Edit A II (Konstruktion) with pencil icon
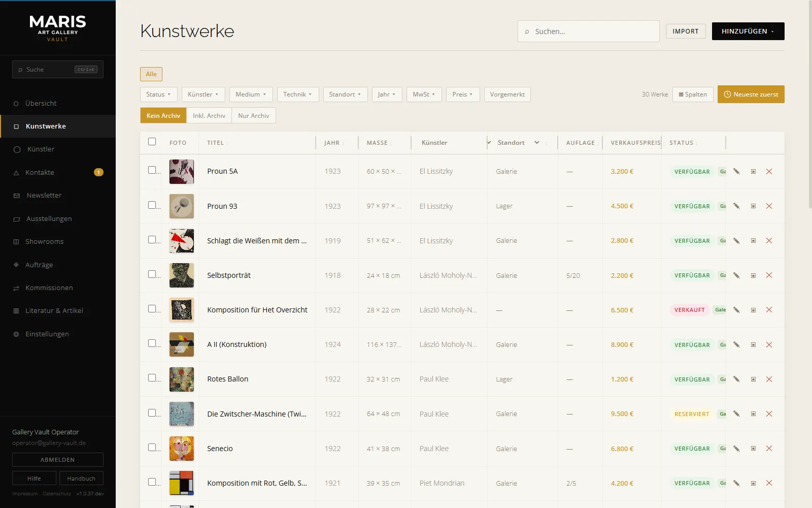The height and width of the screenshot is (508, 812). (x=736, y=345)
